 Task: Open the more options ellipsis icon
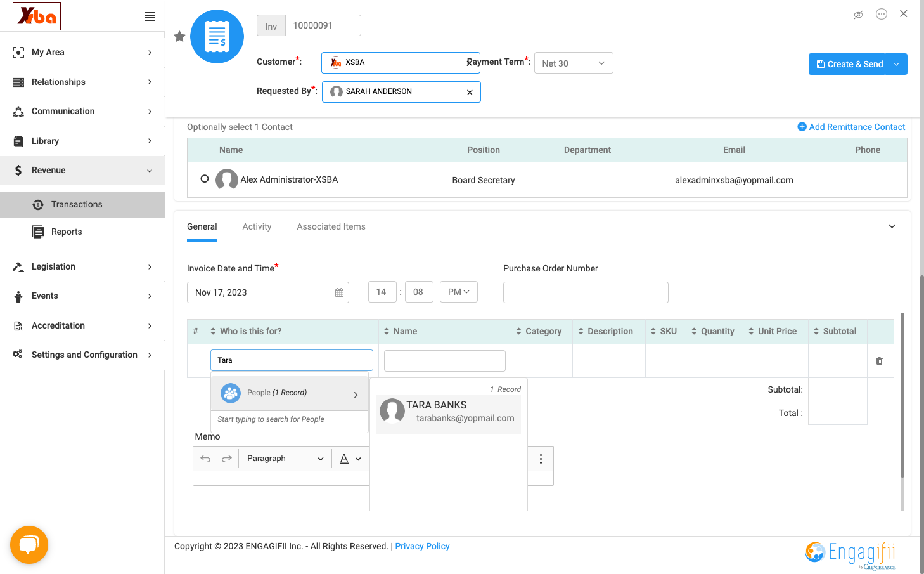(882, 14)
